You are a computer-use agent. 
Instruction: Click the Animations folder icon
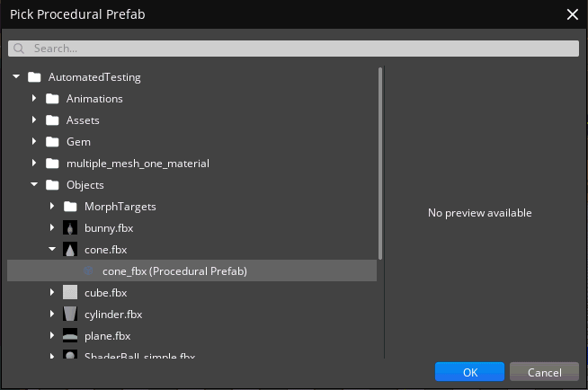pos(52,99)
